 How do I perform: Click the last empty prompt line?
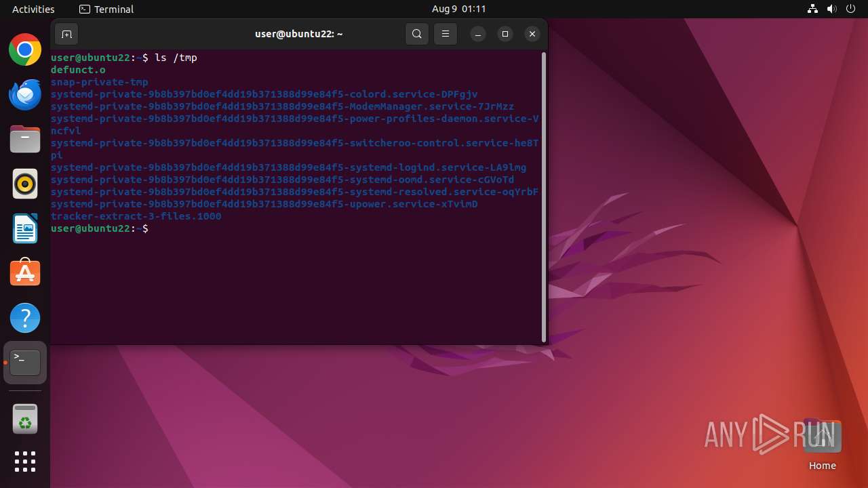[x=100, y=228]
